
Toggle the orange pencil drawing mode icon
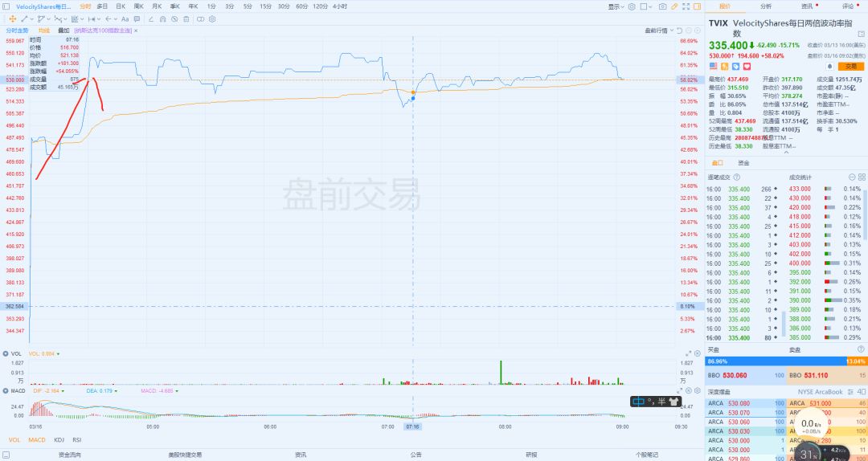click(674, 6)
